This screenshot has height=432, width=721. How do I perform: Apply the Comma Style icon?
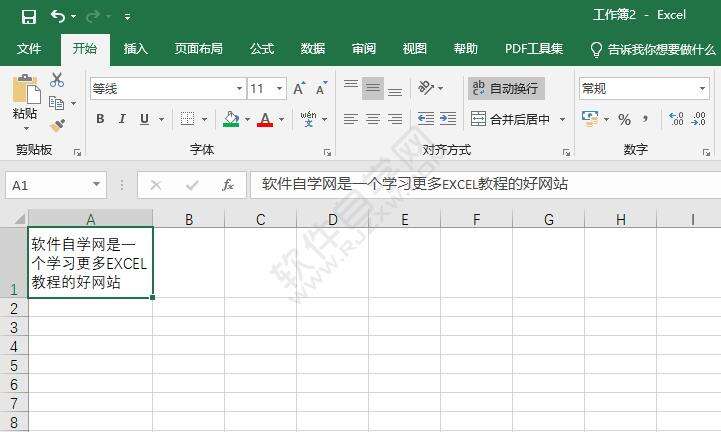point(646,120)
